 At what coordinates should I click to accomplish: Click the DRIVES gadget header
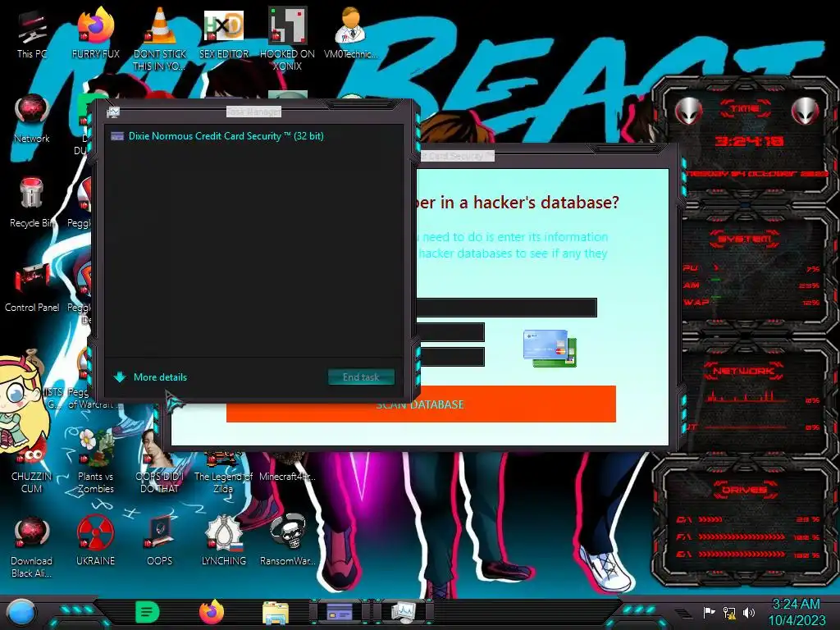pyautogui.click(x=743, y=490)
